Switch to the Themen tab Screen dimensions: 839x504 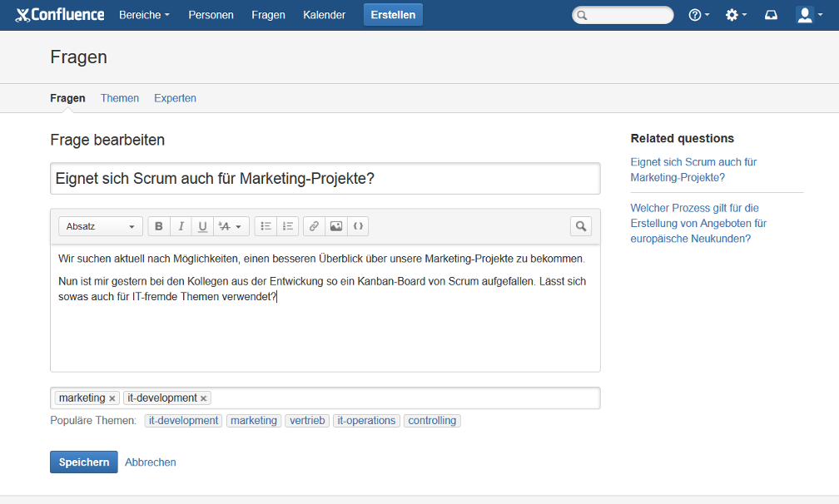(120, 98)
